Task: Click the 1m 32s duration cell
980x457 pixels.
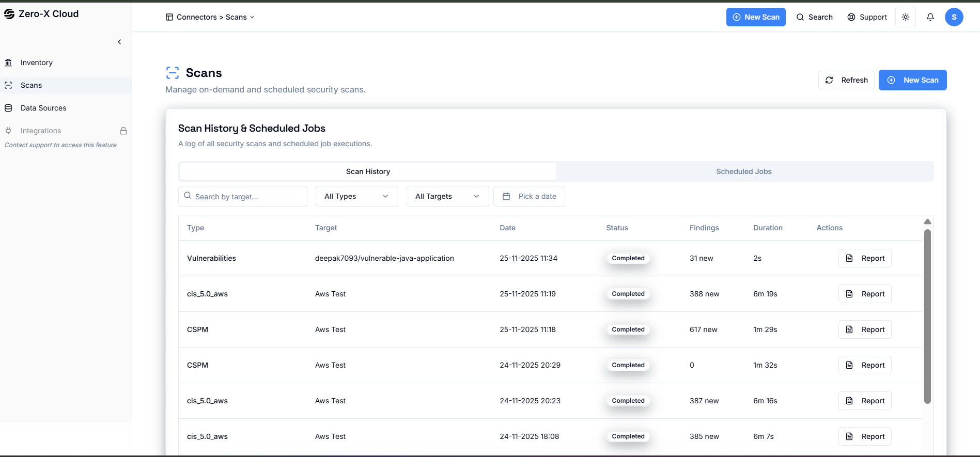Action: pos(765,365)
